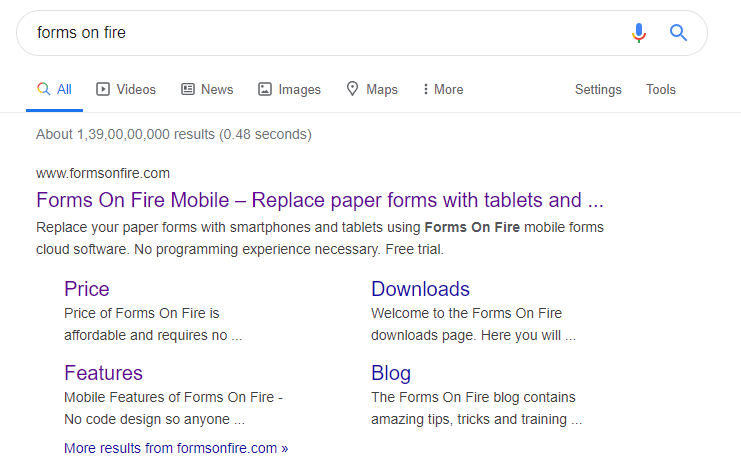Switch to the News tab
This screenshot has width=741, height=466.
coord(207,89)
